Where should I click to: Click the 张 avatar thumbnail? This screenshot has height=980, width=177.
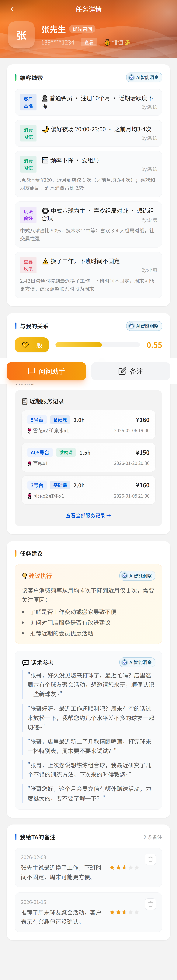21,35
